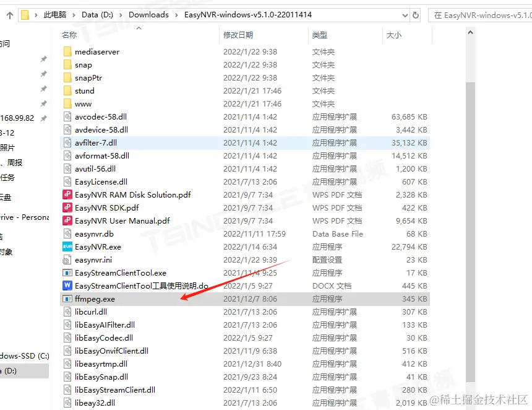Select the EasyNVR.exe application icon
Image resolution: width=532 pixels, height=410 pixels.
click(67, 246)
